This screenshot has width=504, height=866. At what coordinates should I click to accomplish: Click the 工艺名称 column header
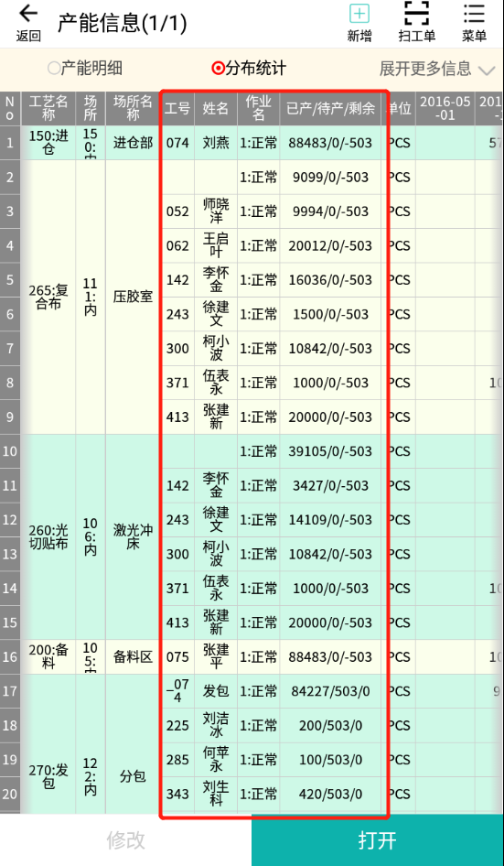(x=48, y=109)
